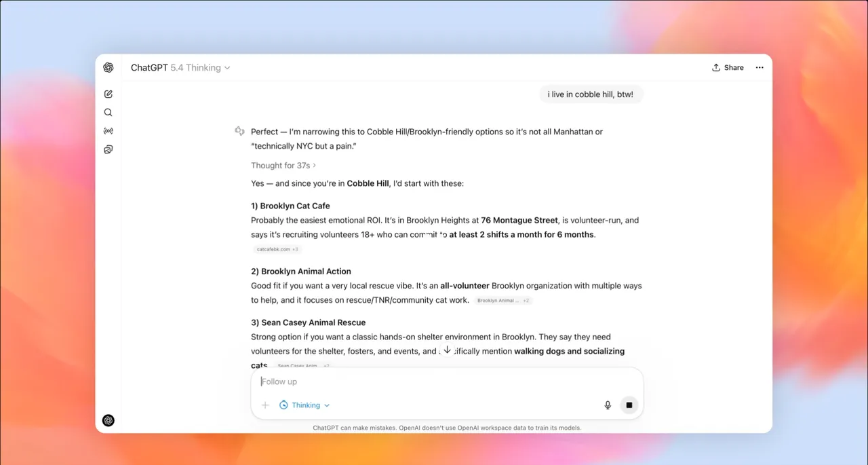Stop the response with the square button
This screenshot has width=868, height=465.
pos(629,405)
